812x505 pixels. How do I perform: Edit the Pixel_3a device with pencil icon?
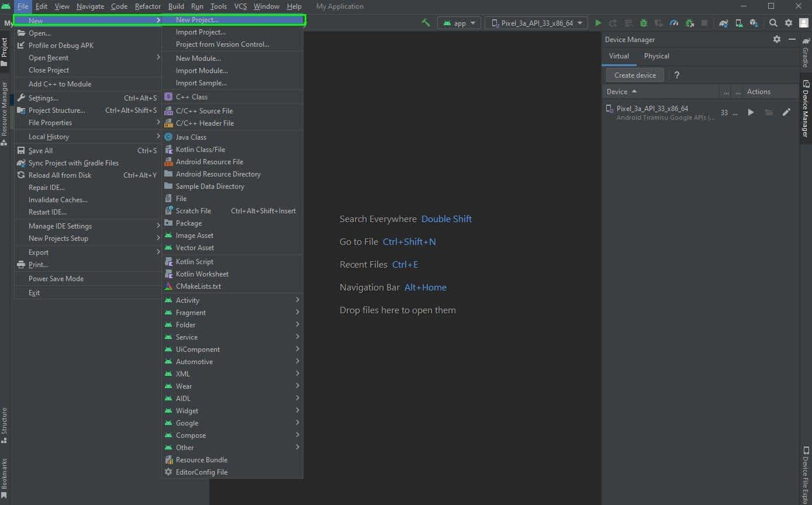click(786, 112)
